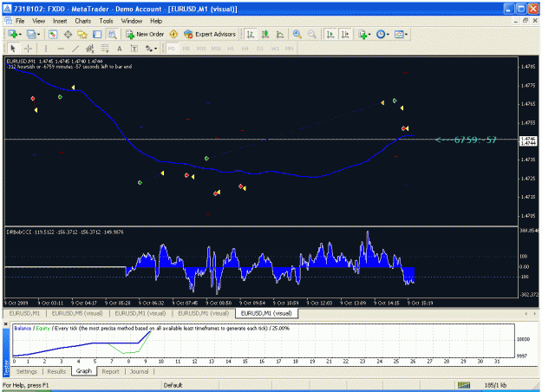Open the tester Journal tab
This screenshot has height=392, width=542.
[140, 371]
